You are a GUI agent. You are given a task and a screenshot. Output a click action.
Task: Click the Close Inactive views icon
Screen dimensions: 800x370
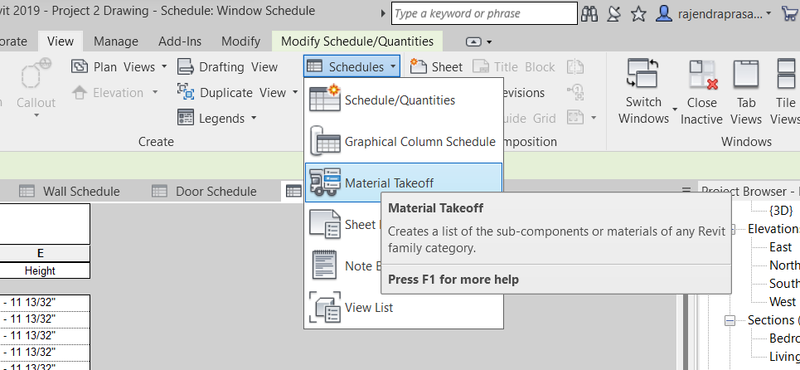[702, 74]
